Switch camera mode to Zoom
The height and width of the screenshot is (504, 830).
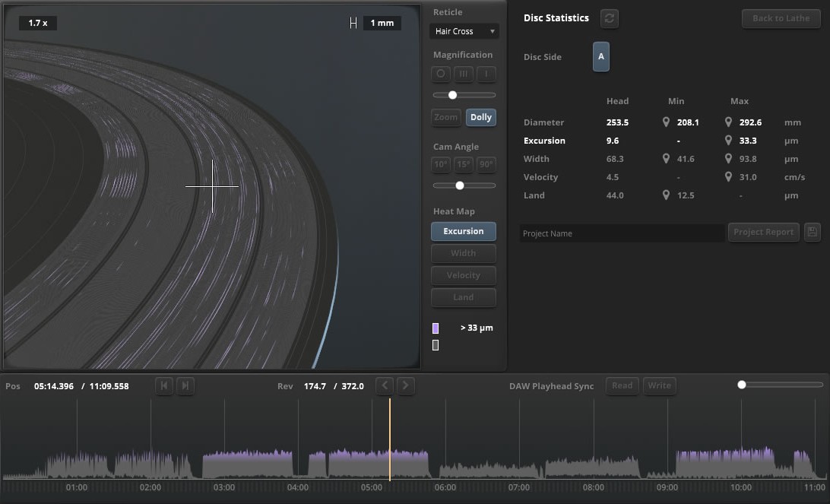coord(445,117)
